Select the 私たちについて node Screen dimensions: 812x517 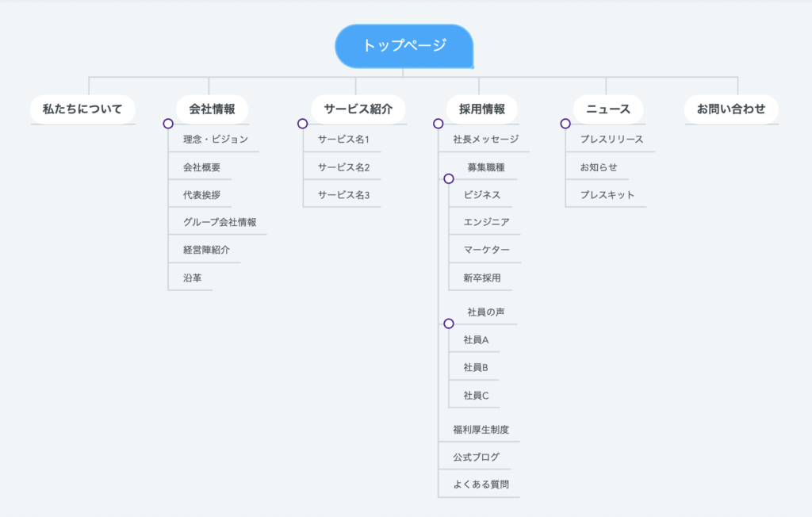pos(82,109)
